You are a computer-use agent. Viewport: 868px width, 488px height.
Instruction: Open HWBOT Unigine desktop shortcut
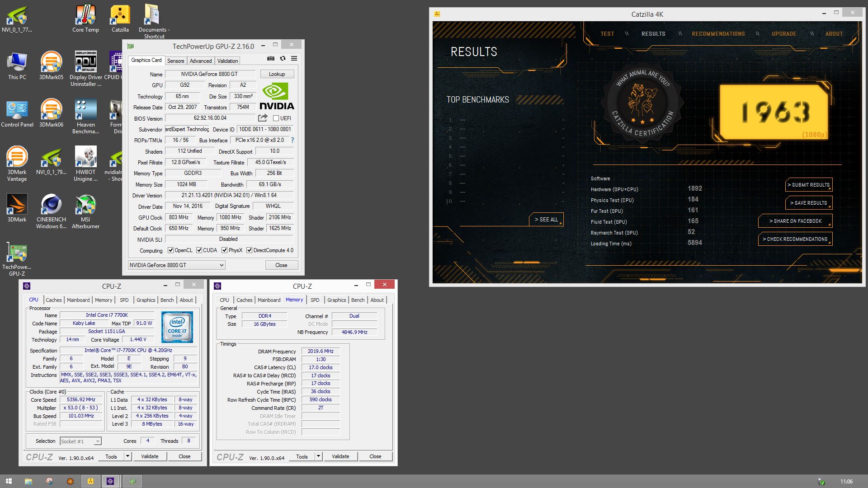(85, 164)
